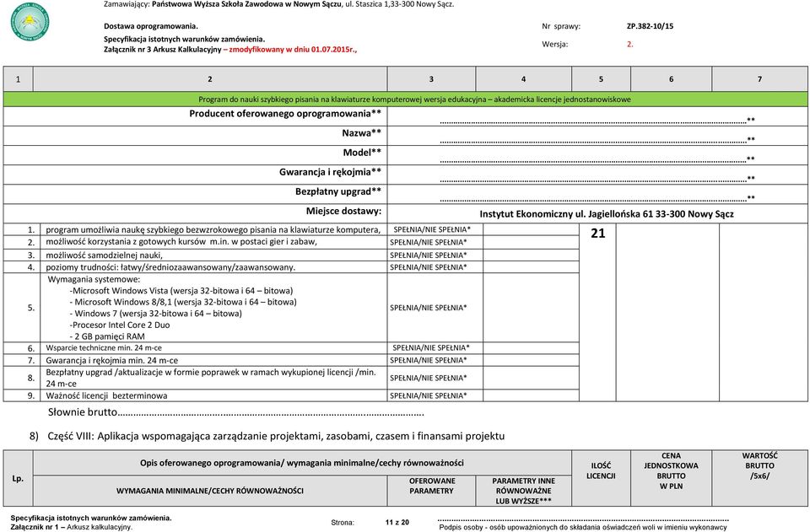The image size is (810, 532).
Task: Click row 6 'Wsparcie techniczne min. 24 m-ce'
Action: [104, 348]
